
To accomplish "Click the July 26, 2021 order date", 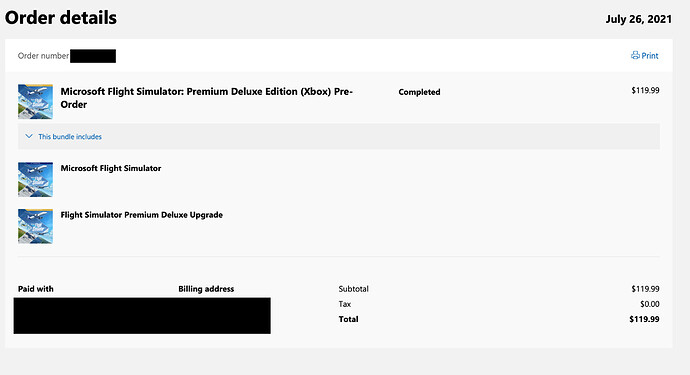I will coord(639,19).
